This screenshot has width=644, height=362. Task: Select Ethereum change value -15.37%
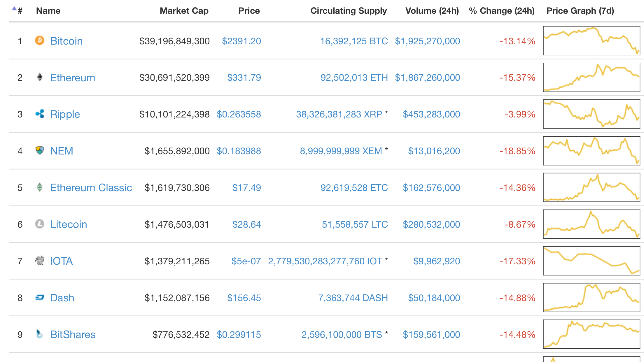pos(517,78)
